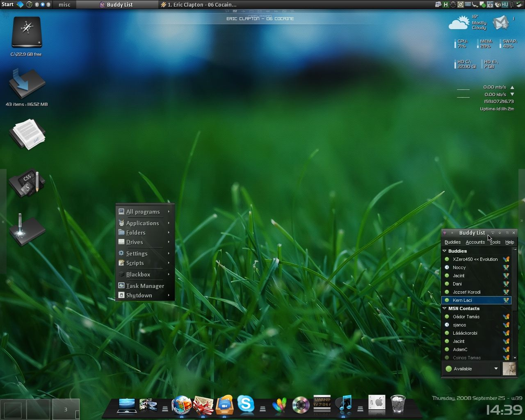
Task: Select buddy Jozsef Korodi
Action: tap(477, 292)
